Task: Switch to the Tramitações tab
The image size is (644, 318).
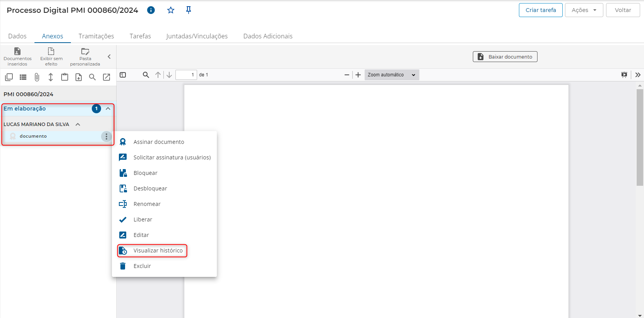Action: tap(96, 36)
